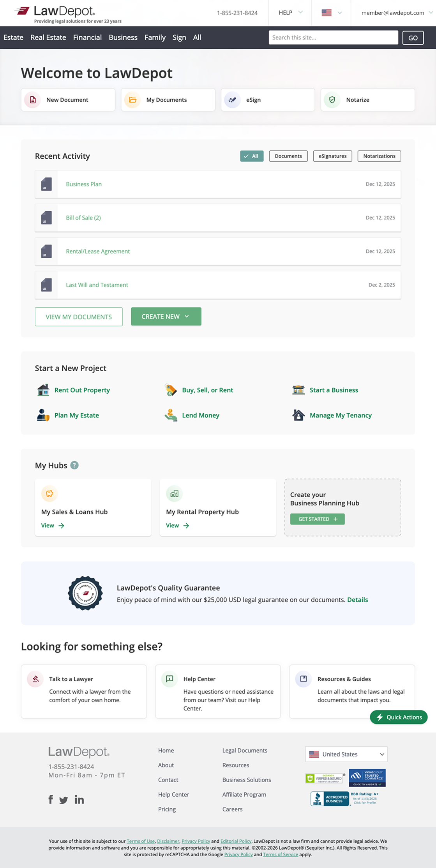Image resolution: width=436 pixels, height=868 pixels.
Task: Click the Lend Money hand icon
Action: coord(171,415)
